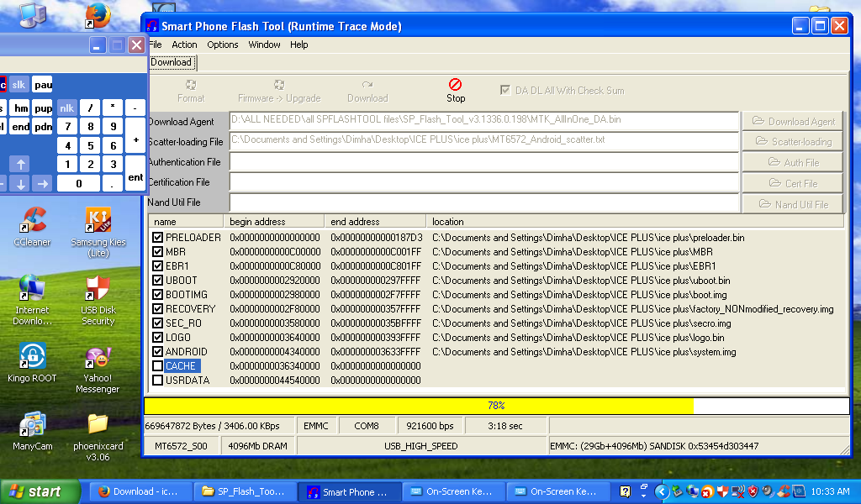
Task: Open the Action menu
Action: coord(184,45)
